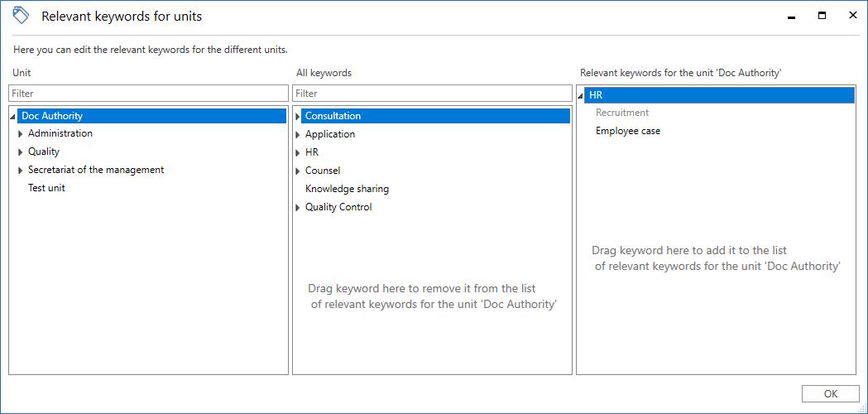Expand the Quality unit node

coord(21,152)
